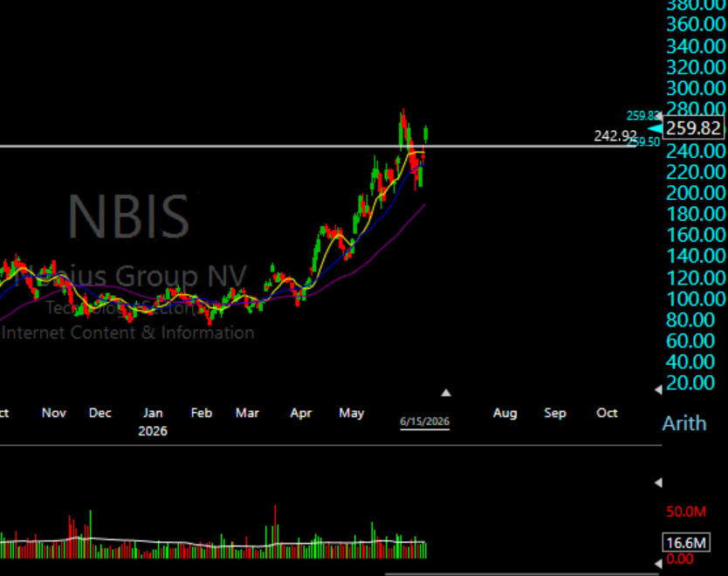Click the horizontal scrollbar under the volume pane
Screen dimensions: 728x576
[x=522, y=573]
